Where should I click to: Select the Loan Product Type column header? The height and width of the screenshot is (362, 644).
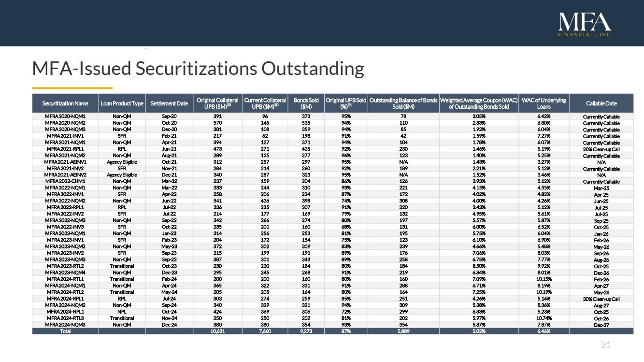click(x=122, y=103)
